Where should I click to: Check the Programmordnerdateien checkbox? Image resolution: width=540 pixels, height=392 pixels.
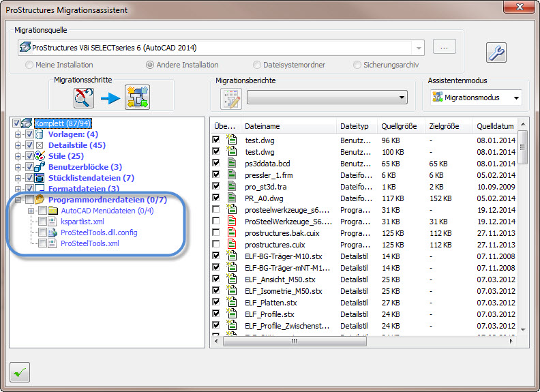29,200
